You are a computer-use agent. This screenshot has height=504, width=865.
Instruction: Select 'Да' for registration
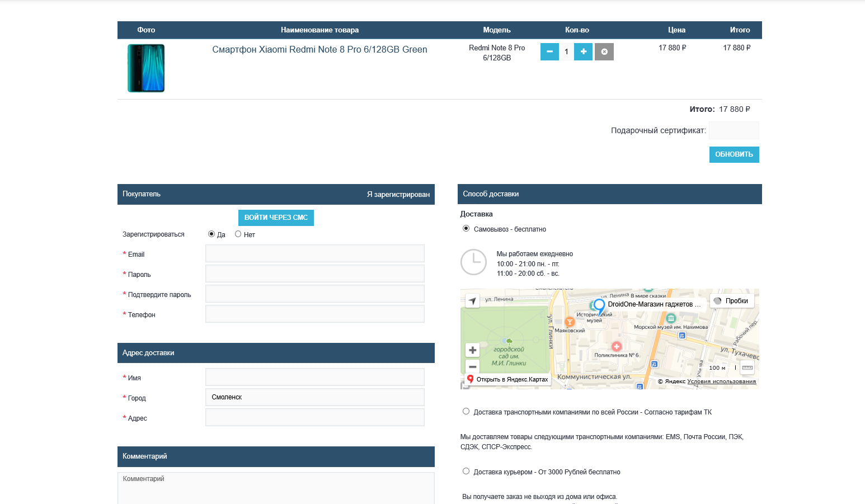(x=211, y=234)
